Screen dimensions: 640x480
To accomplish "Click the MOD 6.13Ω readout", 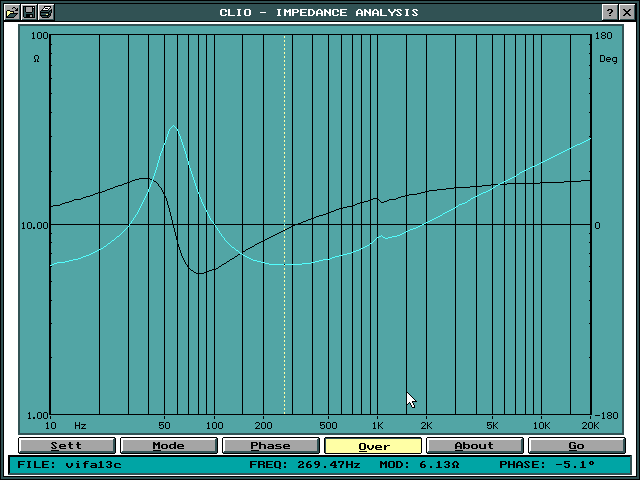I will pos(419,465).
